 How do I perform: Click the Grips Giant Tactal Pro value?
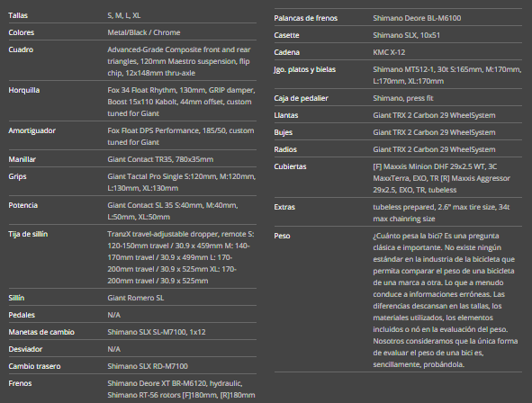pos(182,183)
